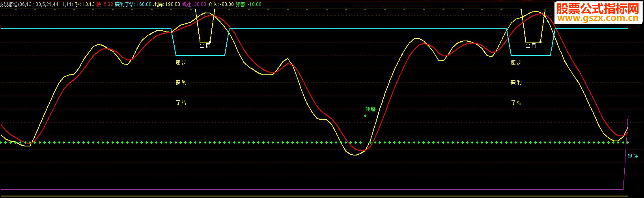Click the indicator title with parameters (36,13,100,5,21,44,11,11)
This screenshot has width=644, height=198.
point(37,4)
